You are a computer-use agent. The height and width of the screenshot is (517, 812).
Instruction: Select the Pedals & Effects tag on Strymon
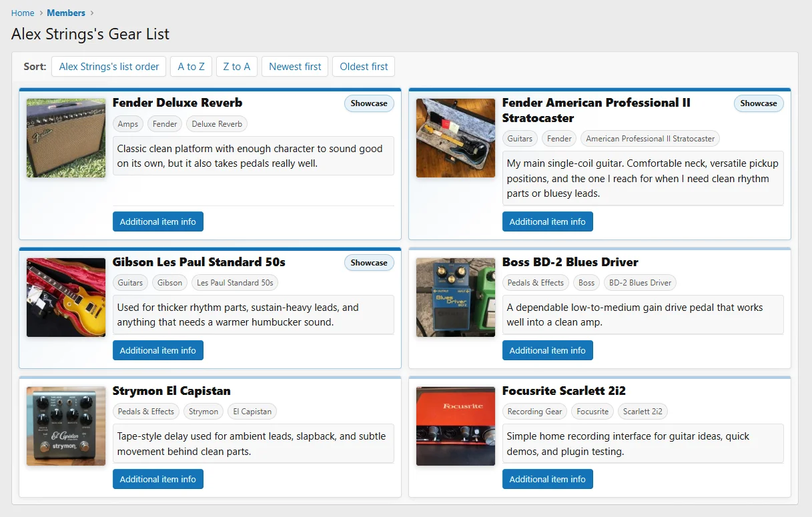[145, 412]
